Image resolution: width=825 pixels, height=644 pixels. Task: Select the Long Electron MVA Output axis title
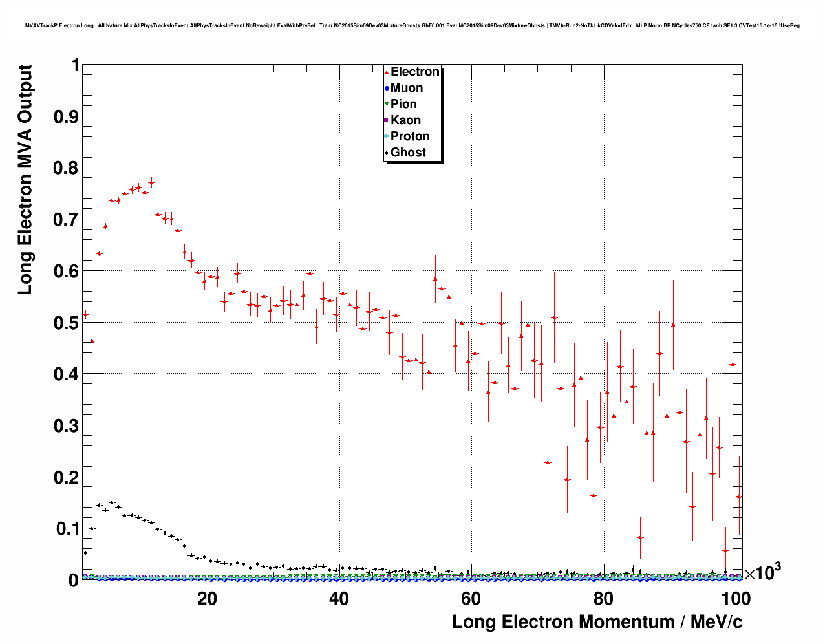tap(25, 180)
